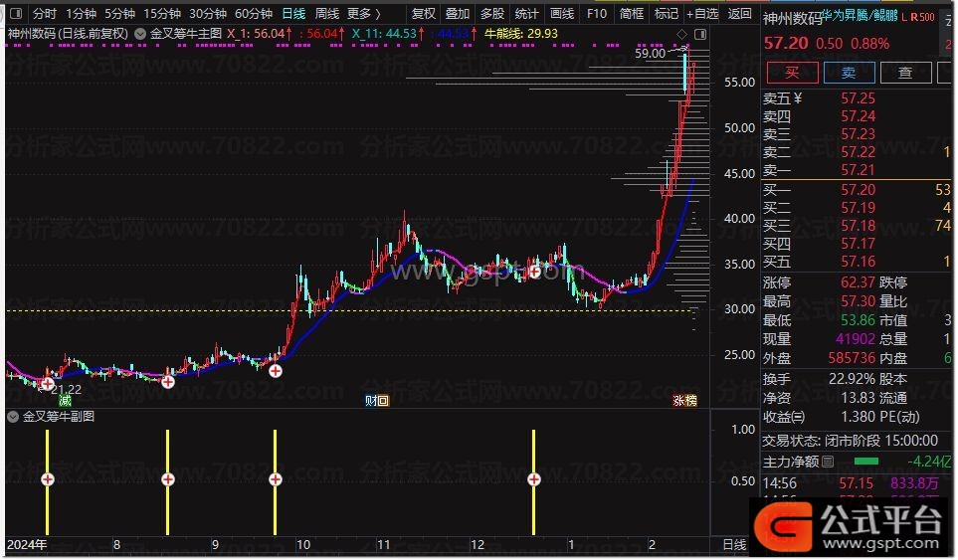Click the main-chart plus marker near 35.00 level
958x560 pixels.
[534, 272]
